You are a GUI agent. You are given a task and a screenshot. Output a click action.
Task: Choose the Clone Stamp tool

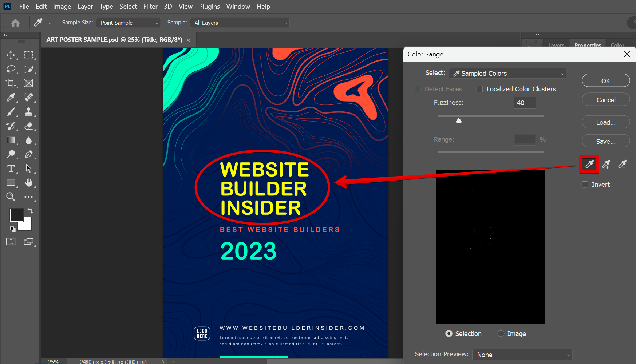[29, 112]
